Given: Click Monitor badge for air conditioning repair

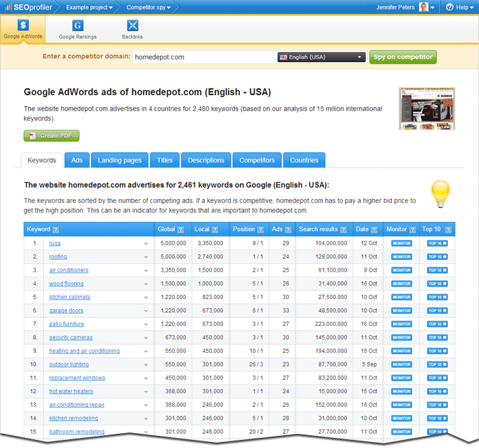Looking at the screenshot, I should [x=401, y=405].
